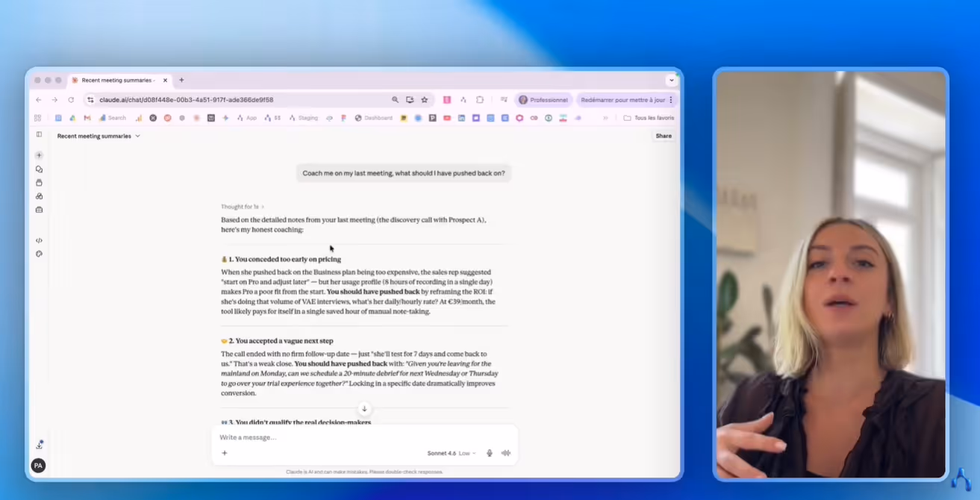Click the site info icon in address bar

(91, 99)
